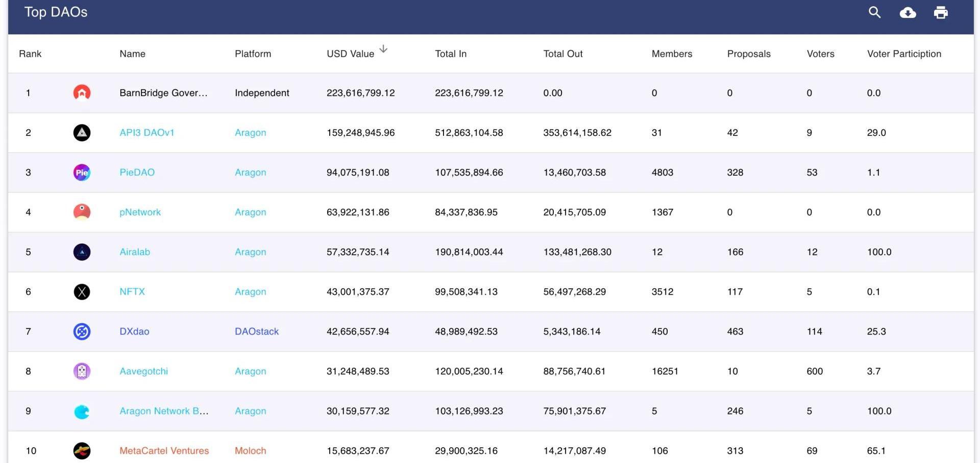Open Aragon platform link in Aavegotchi row
Image resolution: width=980 pixels, height=463 pixels.
click(x=250, y=372)
